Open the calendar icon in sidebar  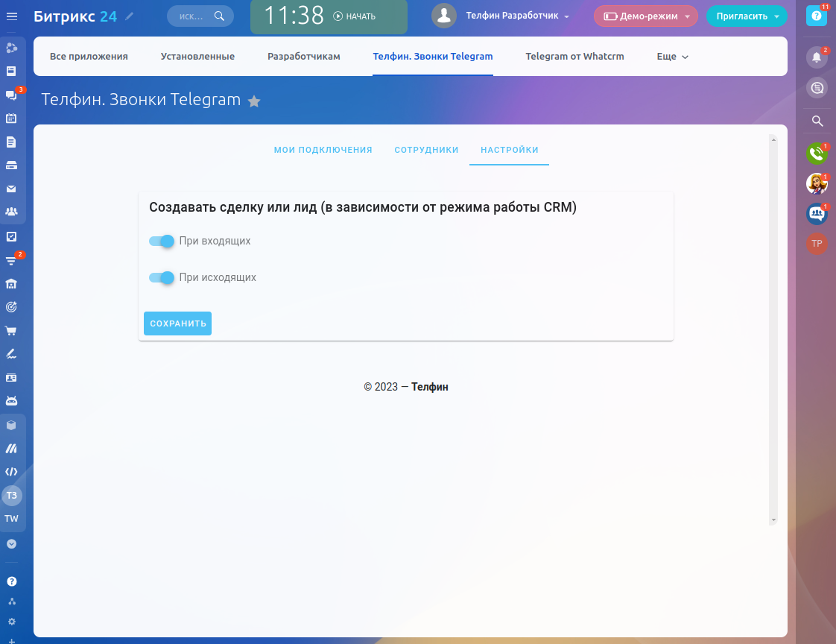[x=11, y=119]
